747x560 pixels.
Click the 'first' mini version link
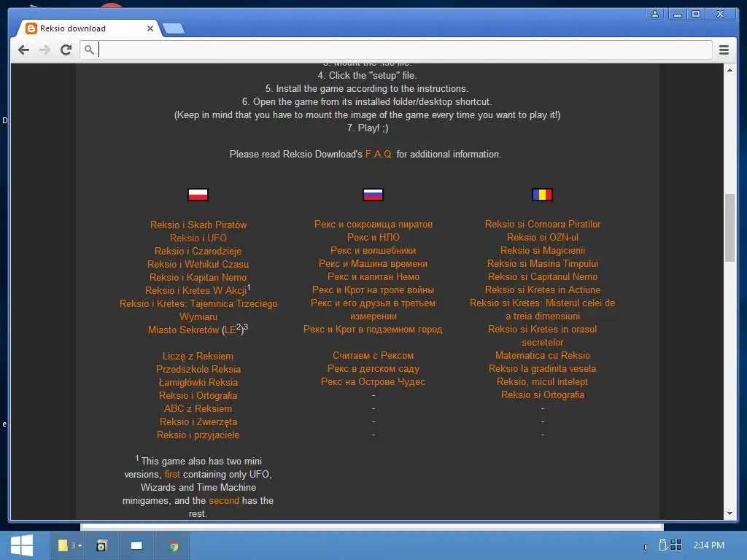[x=172, y=474]
